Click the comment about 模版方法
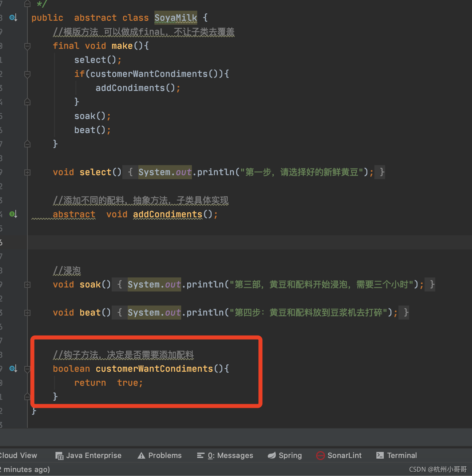The width and height of the screenshot is (472, 476). point(144,32)
